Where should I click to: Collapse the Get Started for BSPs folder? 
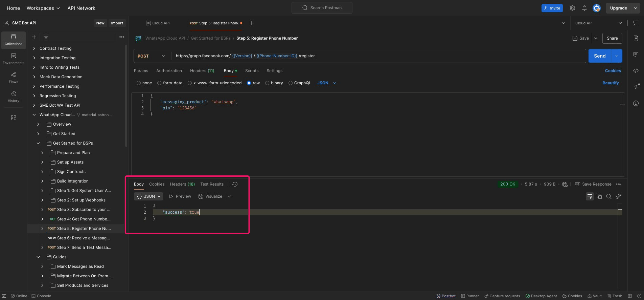click(x=38, y=143)
